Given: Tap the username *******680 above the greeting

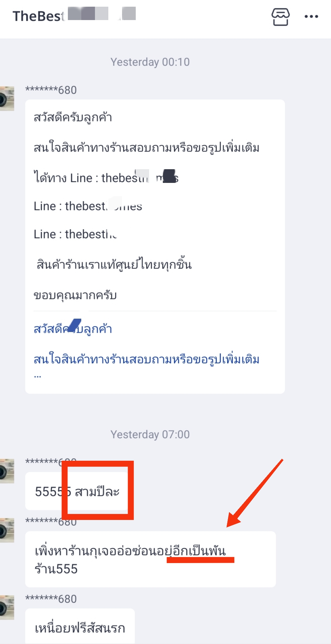Looking at the screenshot, I should coord(51,90).
